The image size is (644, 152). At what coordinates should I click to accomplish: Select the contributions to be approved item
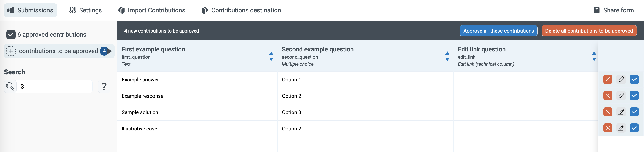coord(58,51)
